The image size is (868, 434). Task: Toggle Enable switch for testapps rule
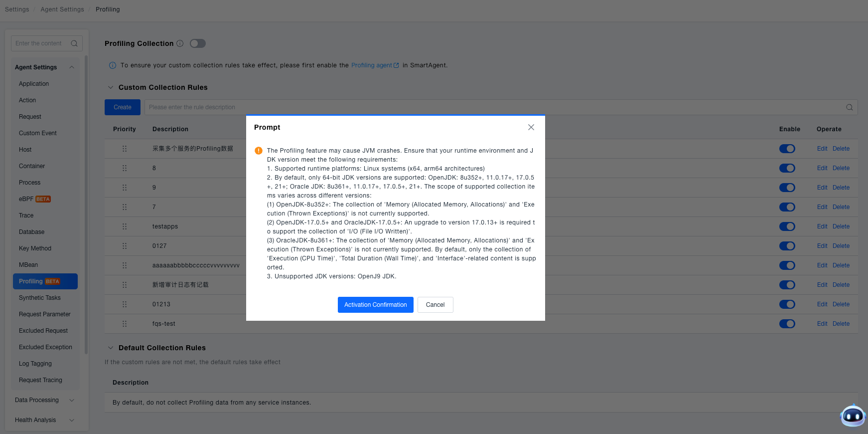787,226
